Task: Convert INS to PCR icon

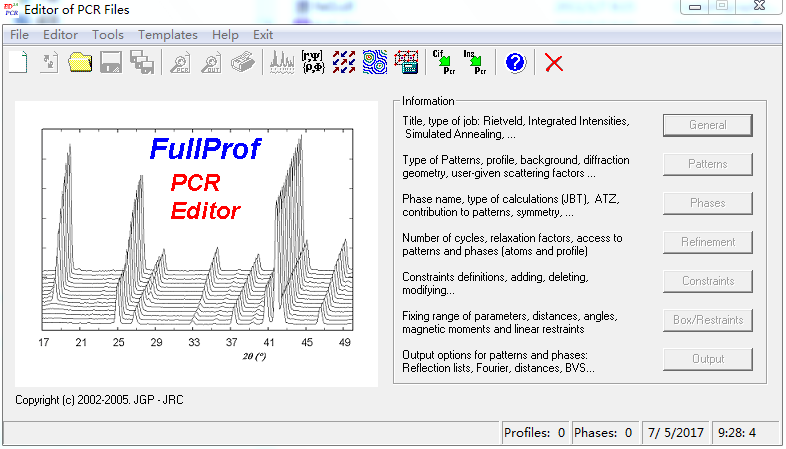Action: pos(475,62)
